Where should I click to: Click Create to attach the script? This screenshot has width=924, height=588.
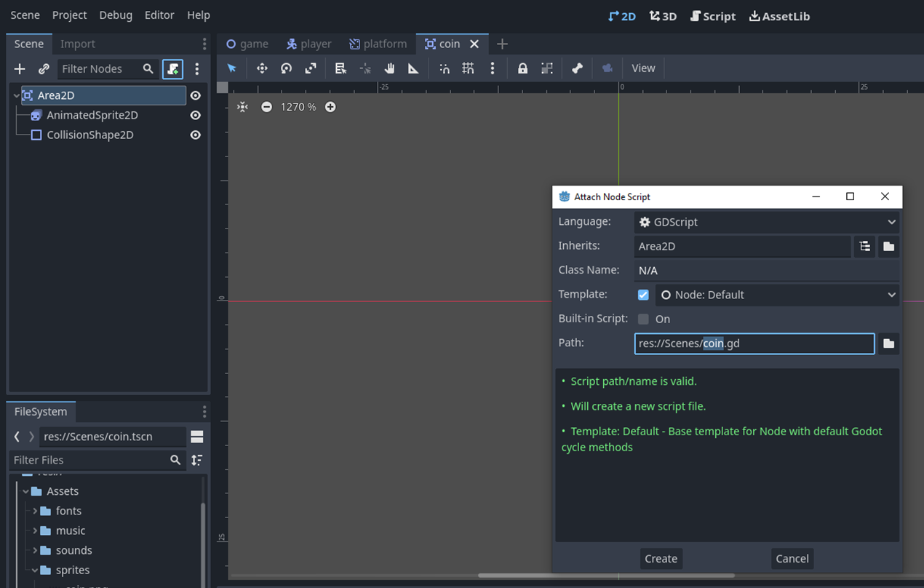[x=661, y=559]
